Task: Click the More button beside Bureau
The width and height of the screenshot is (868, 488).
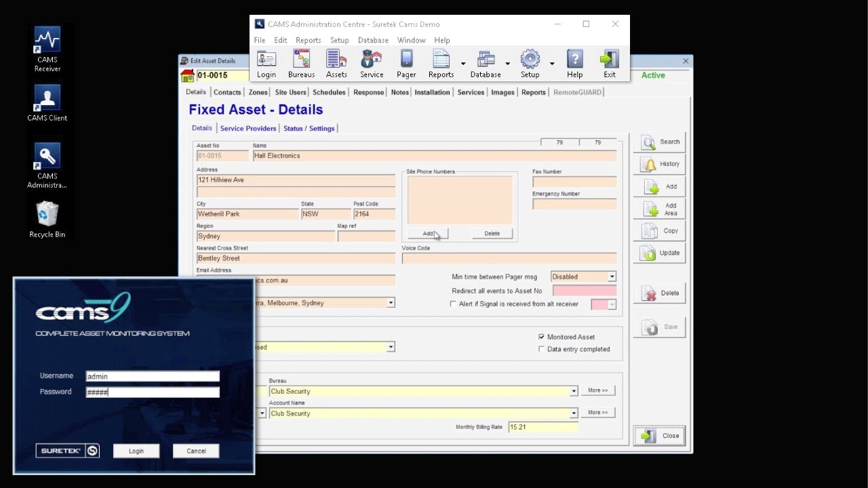Action: [597, 390]
